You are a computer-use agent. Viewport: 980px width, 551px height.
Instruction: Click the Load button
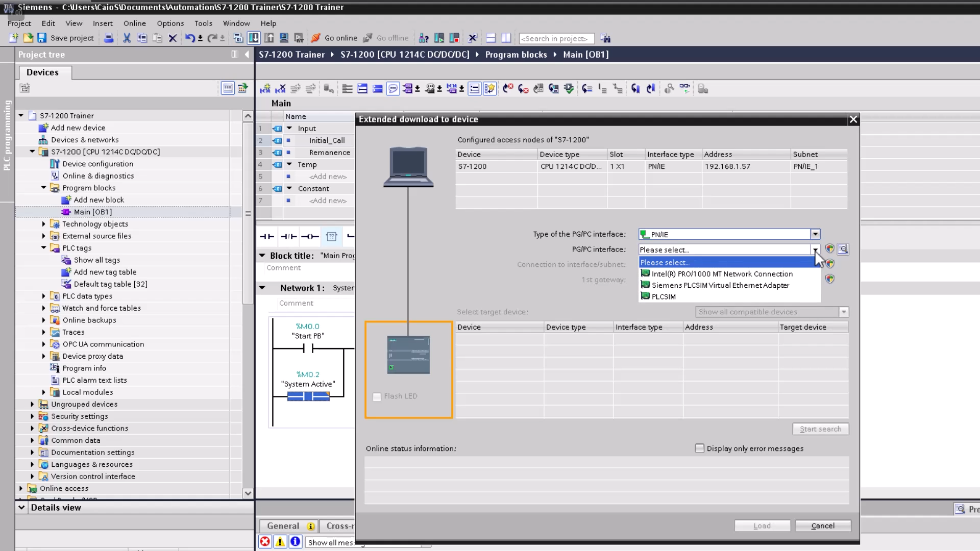click(x=762, y=525)
